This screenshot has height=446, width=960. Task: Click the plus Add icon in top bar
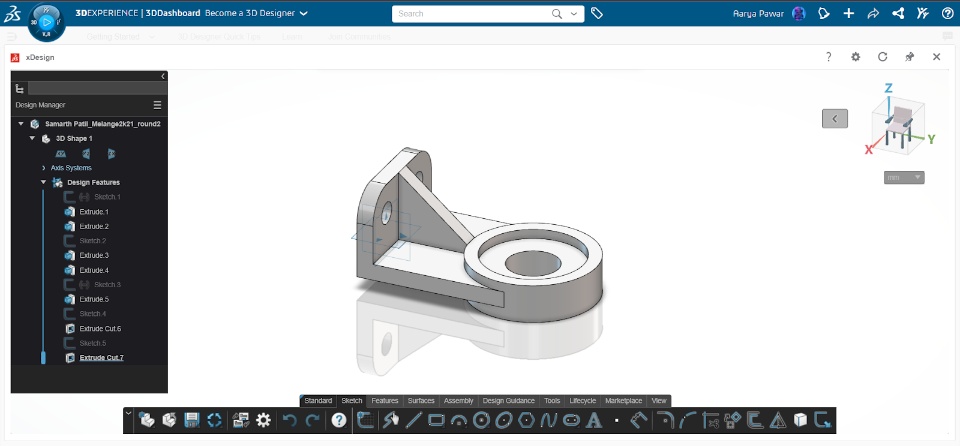click(849, 13)
